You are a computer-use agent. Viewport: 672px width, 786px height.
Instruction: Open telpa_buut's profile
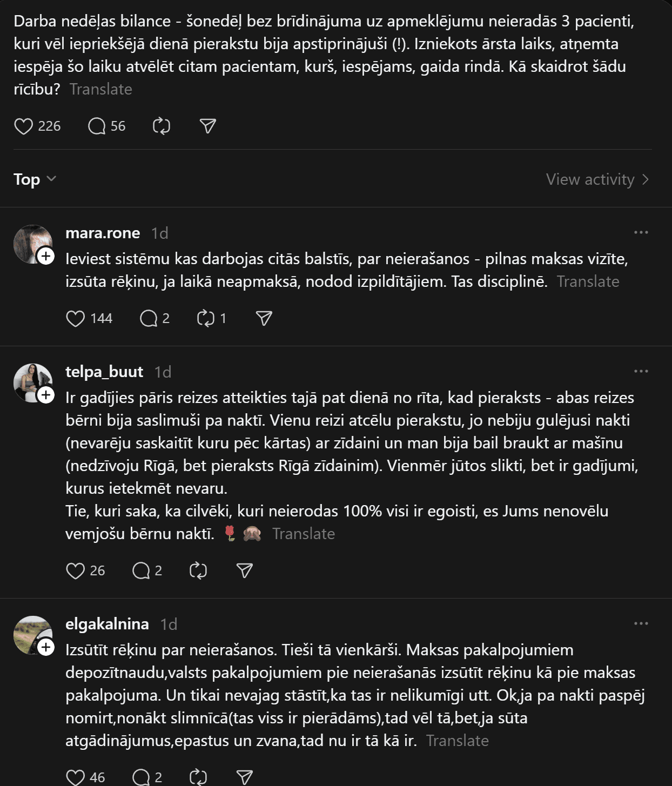pyautogui.click(x=104, y=372)
